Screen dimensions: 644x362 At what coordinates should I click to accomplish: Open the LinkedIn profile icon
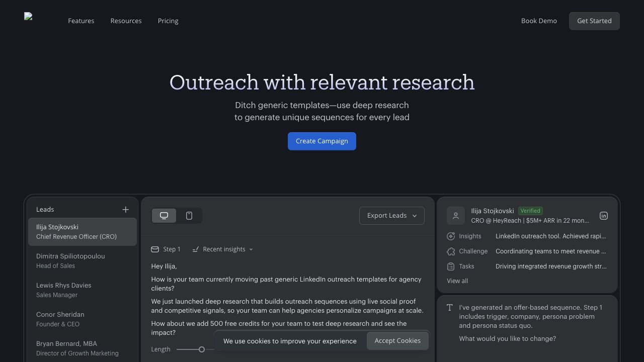[603, 216]
